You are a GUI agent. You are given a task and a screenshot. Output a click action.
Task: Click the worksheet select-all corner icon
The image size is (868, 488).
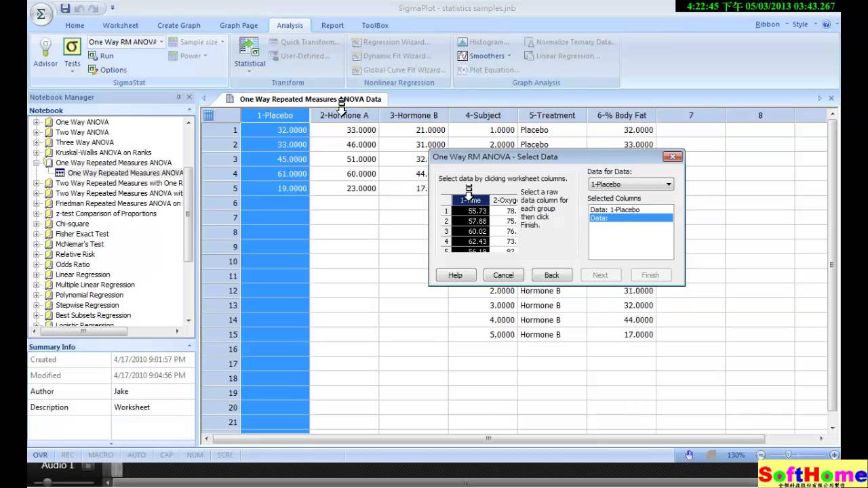pyautogui.click(x=209, y=115)
